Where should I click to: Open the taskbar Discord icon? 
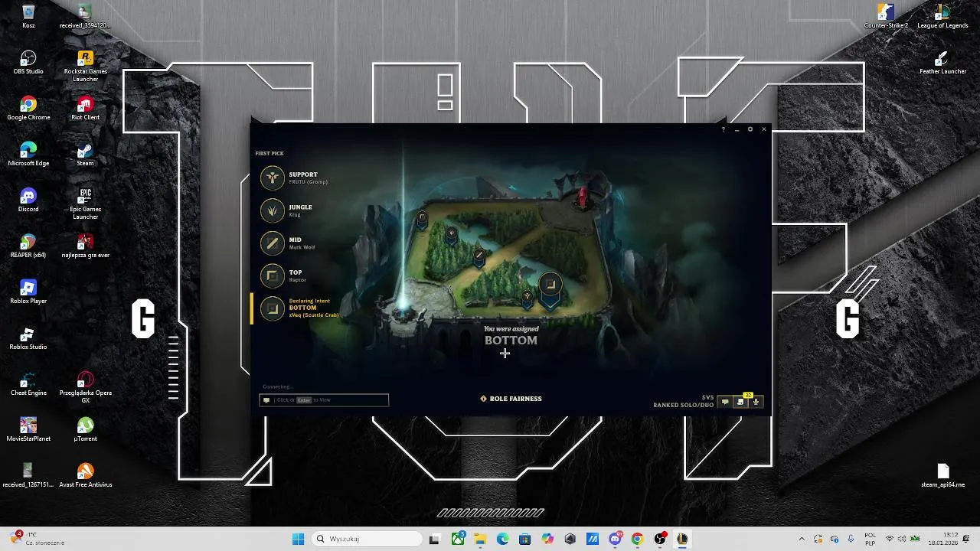point(615,539)
